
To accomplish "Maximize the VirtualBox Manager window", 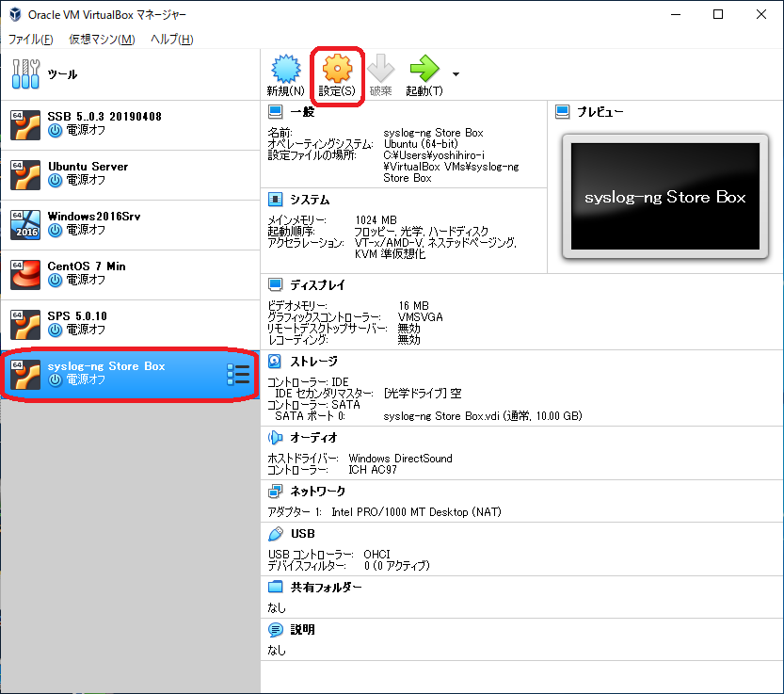I will point(718,14).
